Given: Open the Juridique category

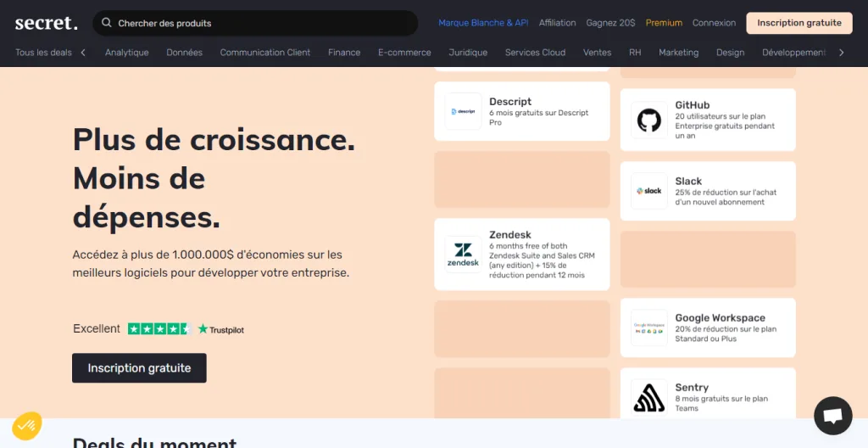Looking at the screenshot, I should (x=468, y=52).
